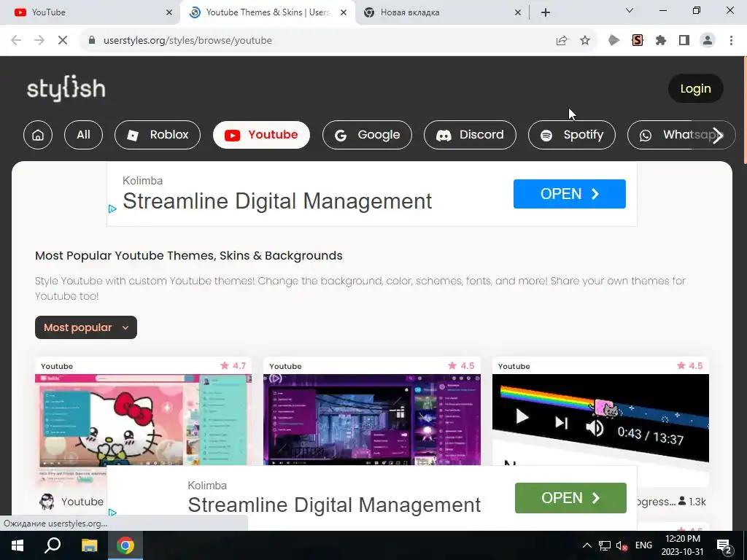Open the notification center icon
The image size is (747, 560).
(x=724, y=545)
